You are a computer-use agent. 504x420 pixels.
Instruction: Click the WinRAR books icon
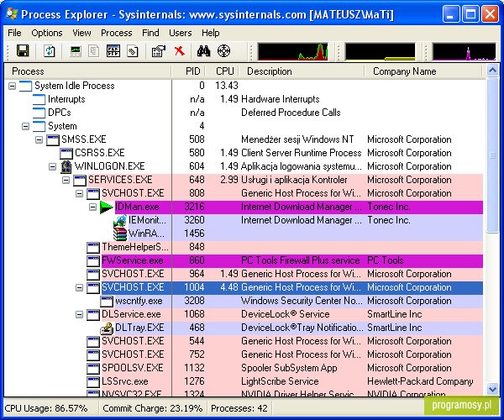pos(120,234)
